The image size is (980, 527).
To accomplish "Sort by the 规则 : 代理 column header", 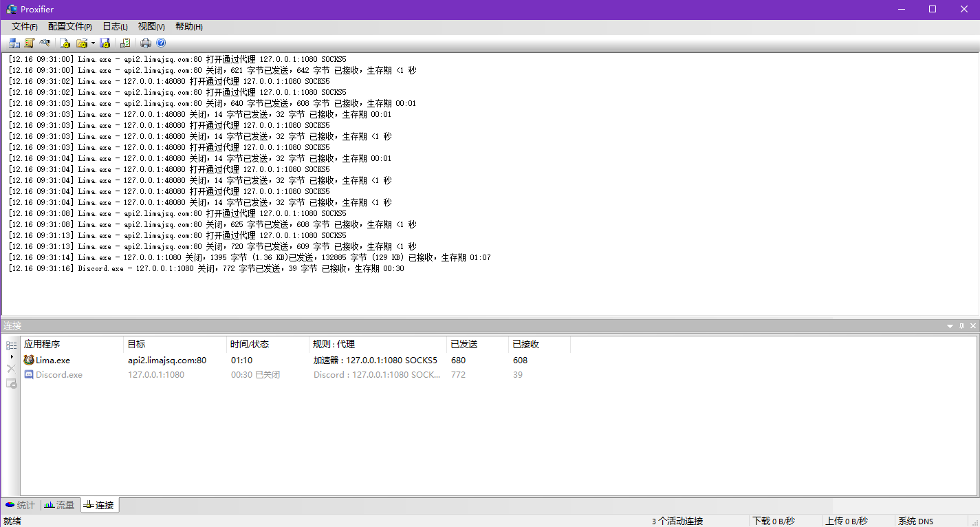I will click(378, 344).
